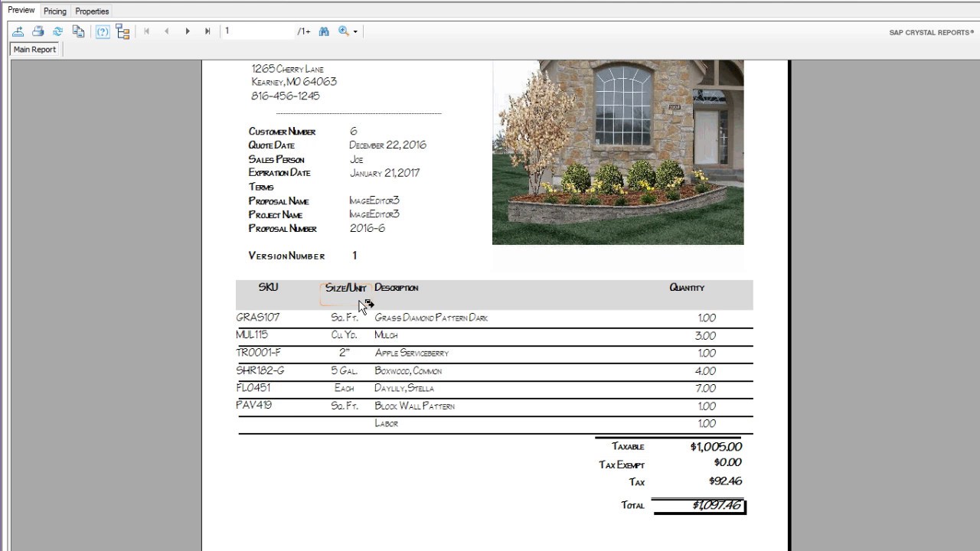Click the Daylily, Stella description
The height and width of the screenshot is (551, 980).
point(404,388)
